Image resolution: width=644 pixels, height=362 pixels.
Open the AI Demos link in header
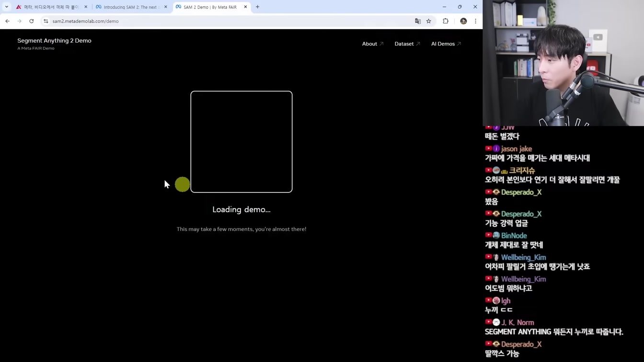coord(446,44)
